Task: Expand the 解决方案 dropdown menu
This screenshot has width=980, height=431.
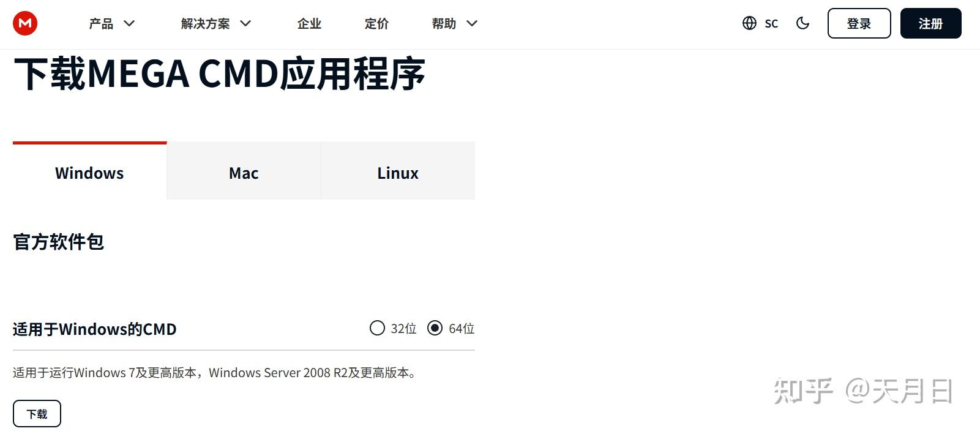Action: 215,23
